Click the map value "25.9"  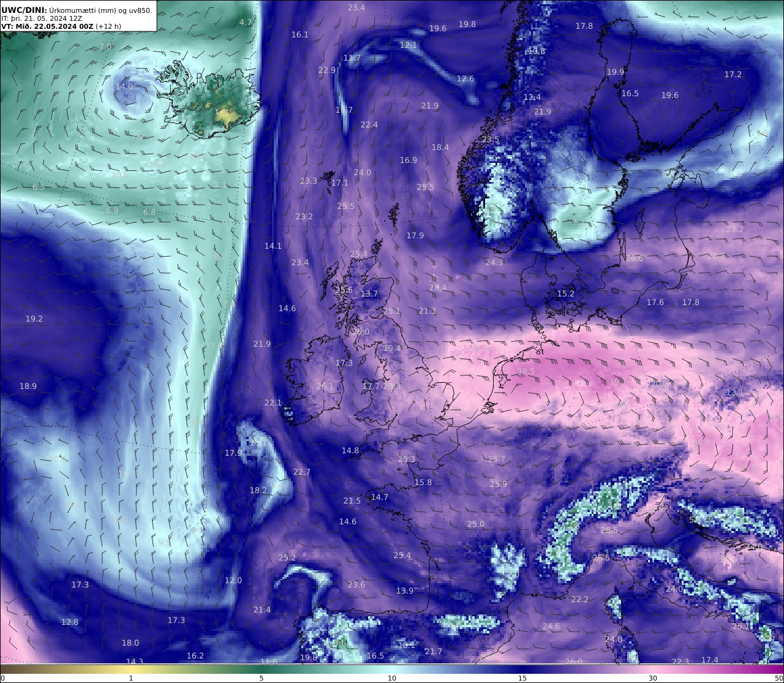[x=499, y=485]
